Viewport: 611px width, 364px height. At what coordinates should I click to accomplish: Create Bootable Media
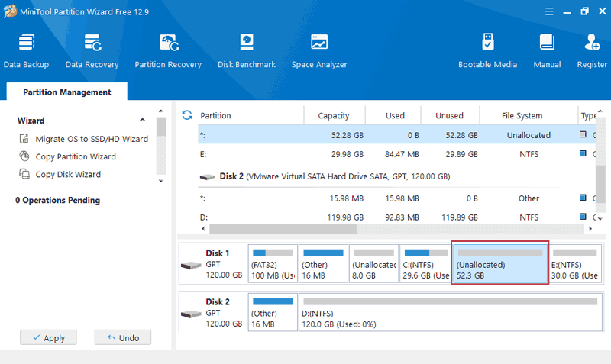487,50
